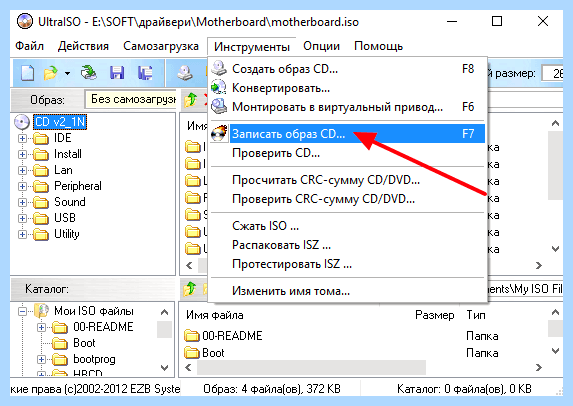This screenshot has width=573, height=406.
Task: Click the Создать образ CD menu icon
Action: (x=219, y=68)
